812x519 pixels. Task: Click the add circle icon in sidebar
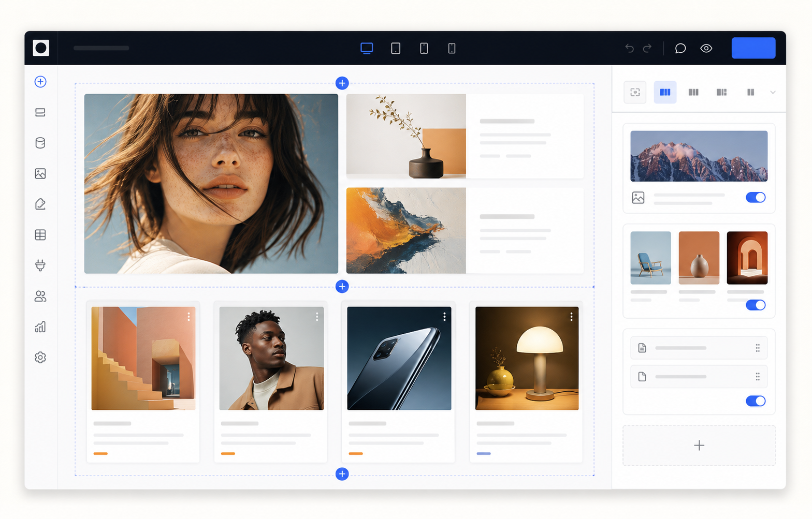[40, 82]
